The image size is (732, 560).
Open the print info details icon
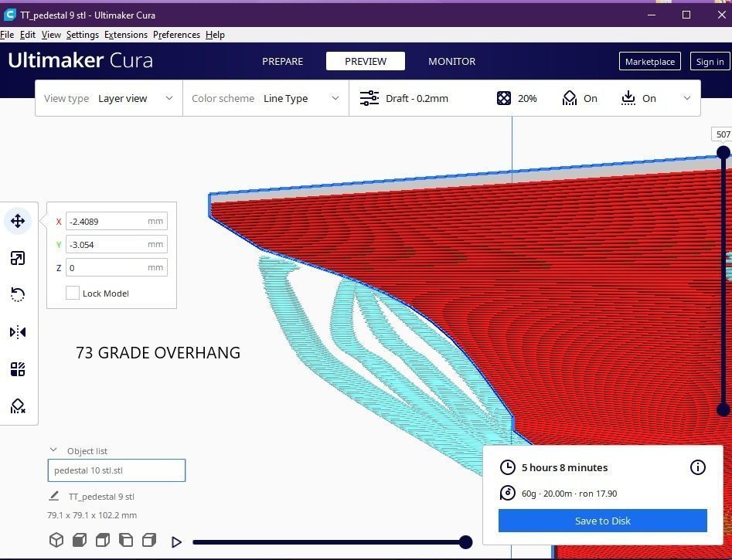pos(697,467)
